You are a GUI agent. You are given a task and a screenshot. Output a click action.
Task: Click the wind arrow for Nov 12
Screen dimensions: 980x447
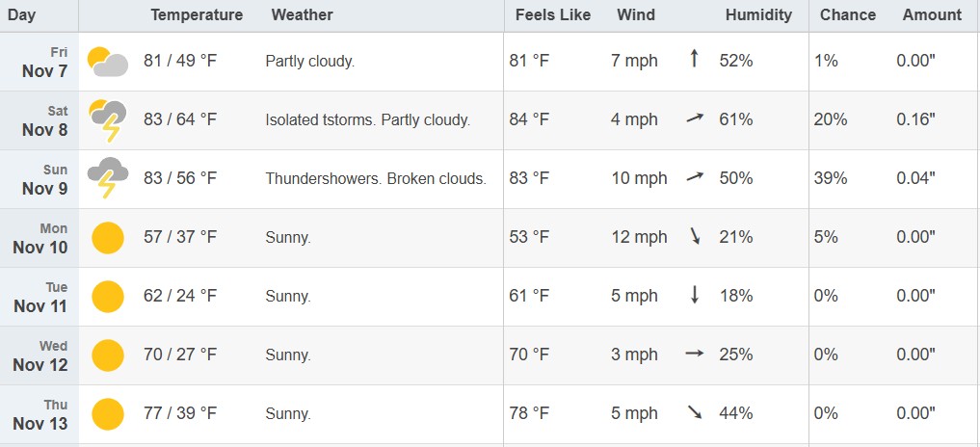click(694, 354)
